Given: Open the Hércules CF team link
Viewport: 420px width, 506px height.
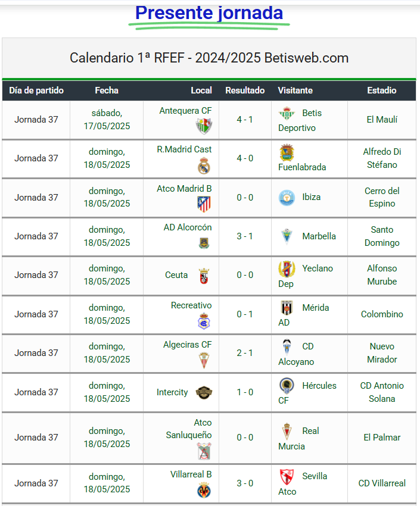Looking at the screenshot, I should [307, 393].
